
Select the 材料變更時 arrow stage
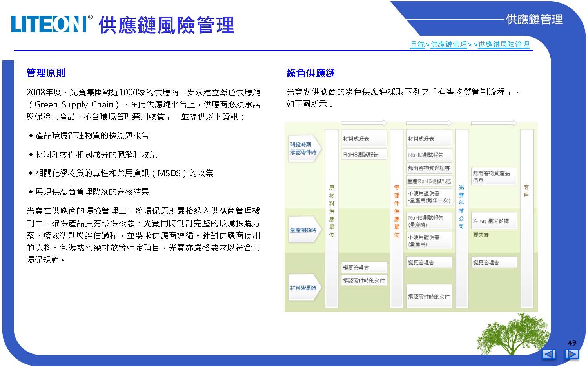coord(304,288)
